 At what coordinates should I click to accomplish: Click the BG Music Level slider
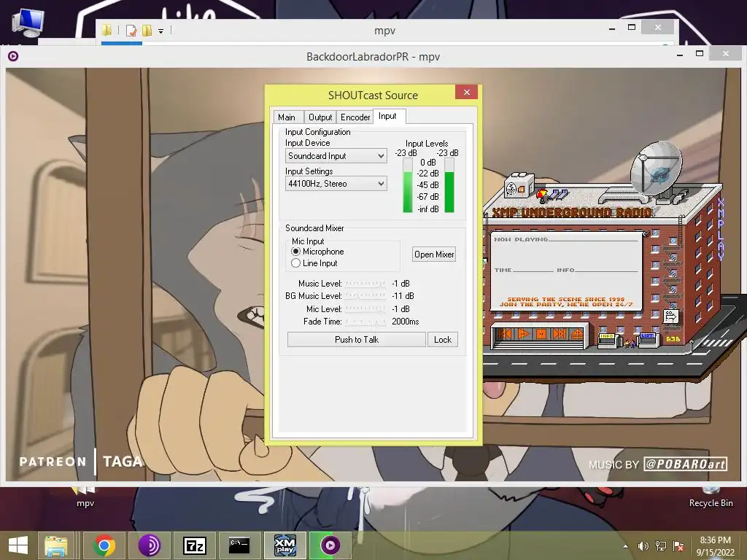pyautogui.click(x=365, y=296)
